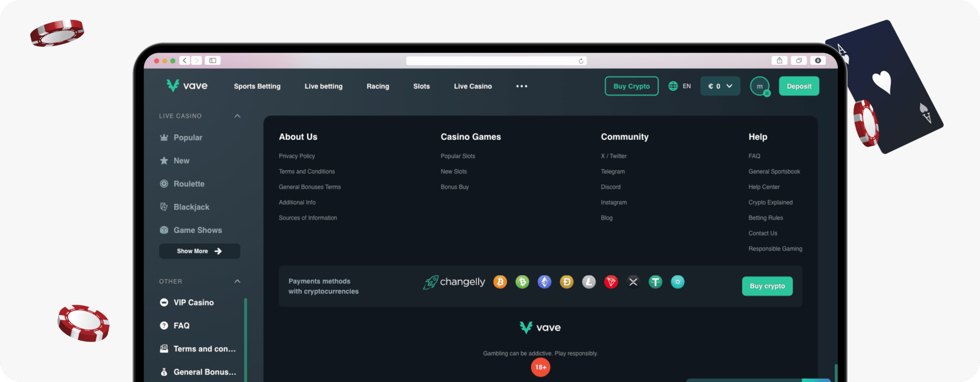Collapse the Other sidebar section

click(237, 281)
